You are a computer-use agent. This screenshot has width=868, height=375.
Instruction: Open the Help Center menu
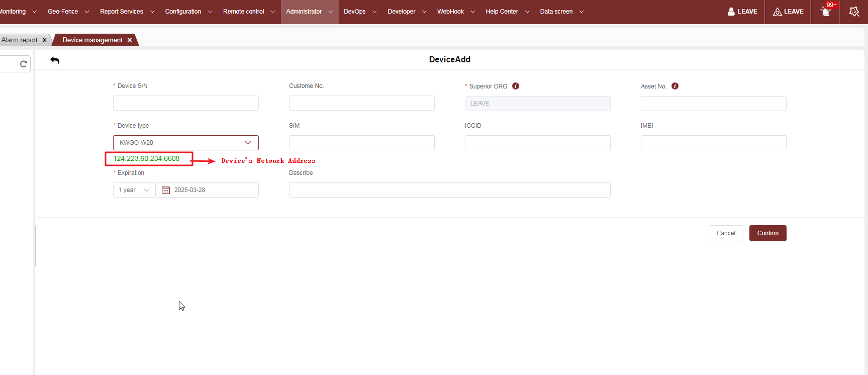507,12
